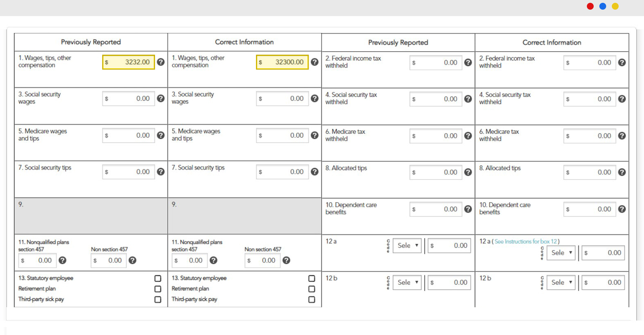
Task: Click the red circle in top bar
Action: point(590,6)
